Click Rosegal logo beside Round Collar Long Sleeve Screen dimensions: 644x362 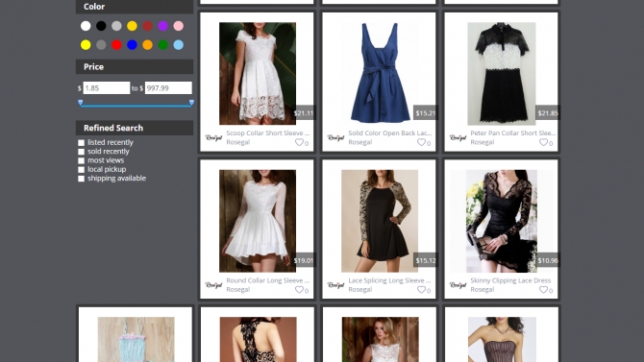[x=213, y=285]
